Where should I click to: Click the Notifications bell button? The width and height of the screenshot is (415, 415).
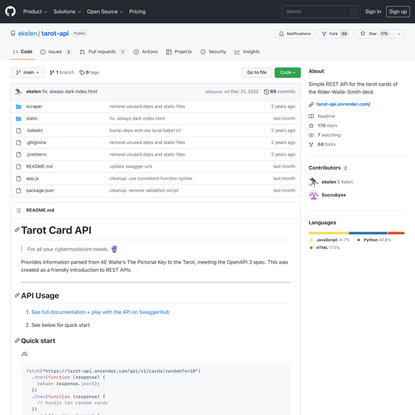(295, 34)
